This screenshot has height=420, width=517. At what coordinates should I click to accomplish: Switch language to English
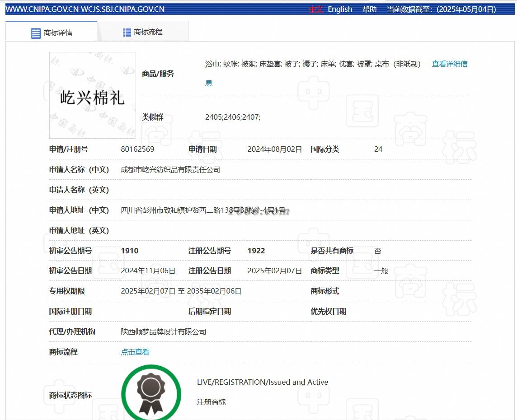(x=340, y=9)
